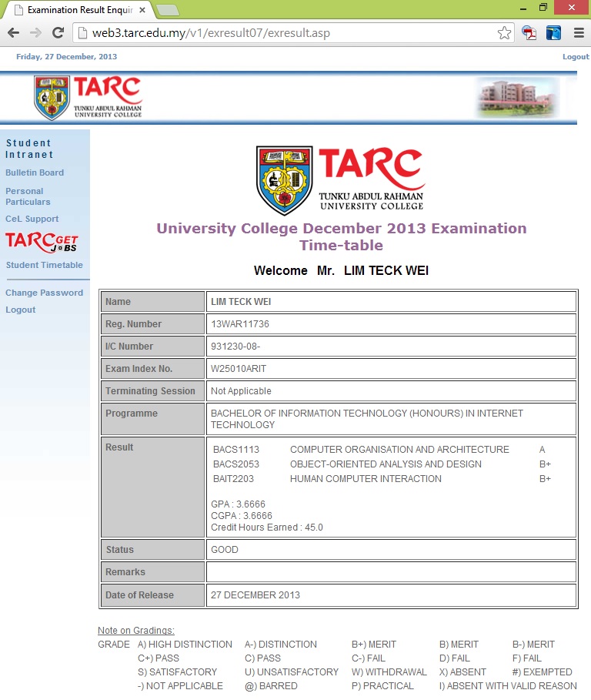Go forward with the browser forward arrow
Image resolution: width=591 pixels, height=700 pixels.
pos(35,32)
